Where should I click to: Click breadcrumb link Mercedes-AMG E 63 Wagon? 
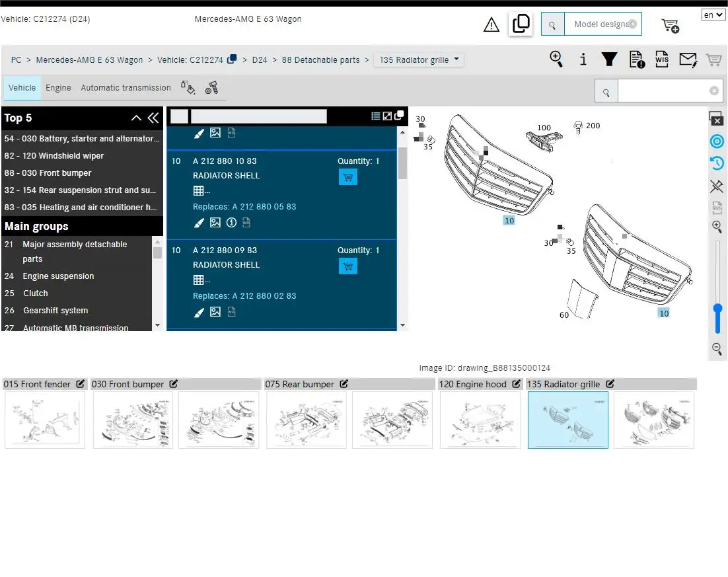point(89,60)
